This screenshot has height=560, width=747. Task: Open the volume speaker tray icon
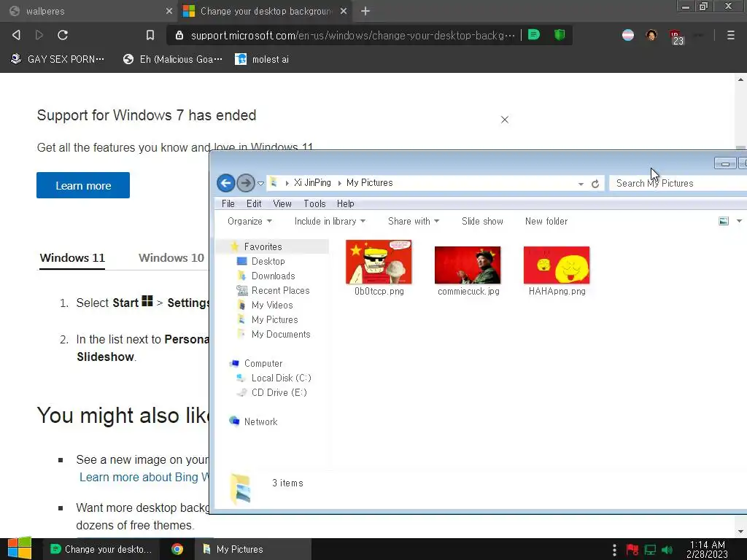point(667,550)
